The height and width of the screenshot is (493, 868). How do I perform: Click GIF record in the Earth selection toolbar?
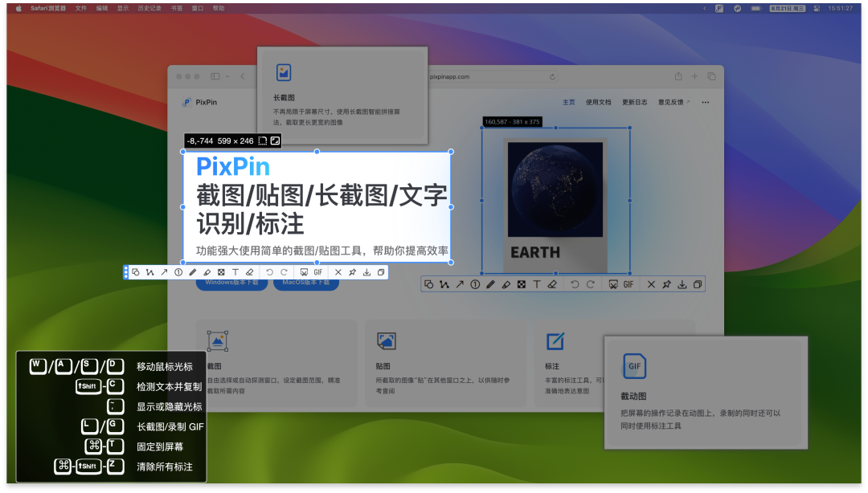pos(628,284)
